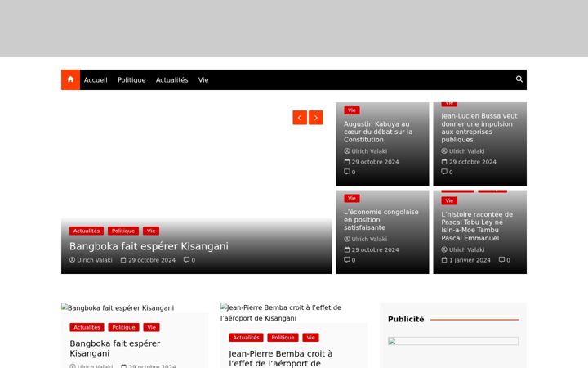The width and height of the screenshot is (588, 368).
Task: Click author Ulrich Valaki on Augustin Kabuya card
Action: (x=366, y=151)
